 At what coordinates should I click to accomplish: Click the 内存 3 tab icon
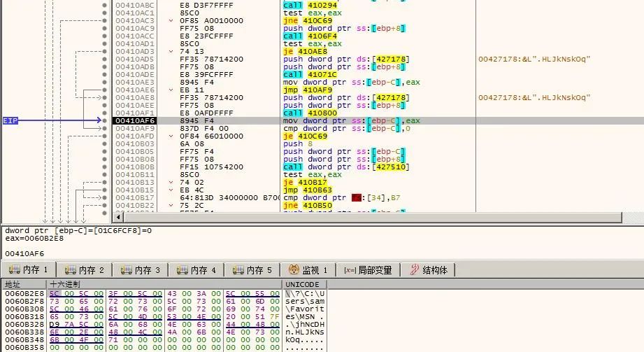(x=125, y=270)
